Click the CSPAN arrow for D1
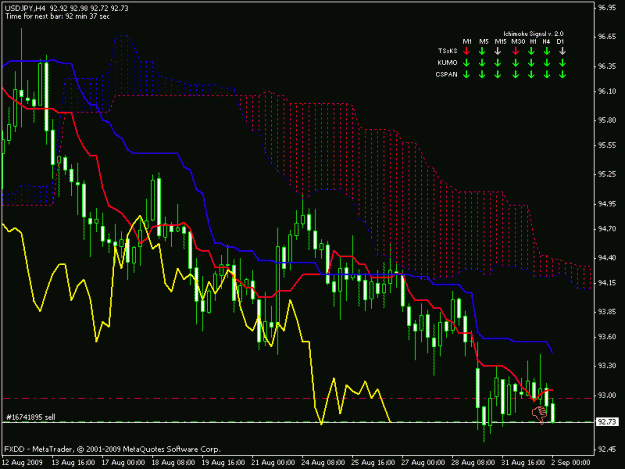 tap(562, 74)
